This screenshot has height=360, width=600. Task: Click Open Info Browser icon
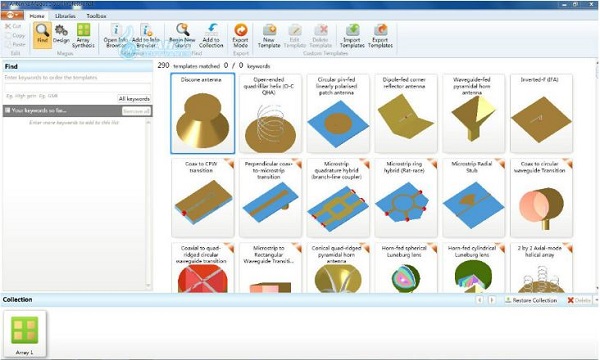click(115, 35)
